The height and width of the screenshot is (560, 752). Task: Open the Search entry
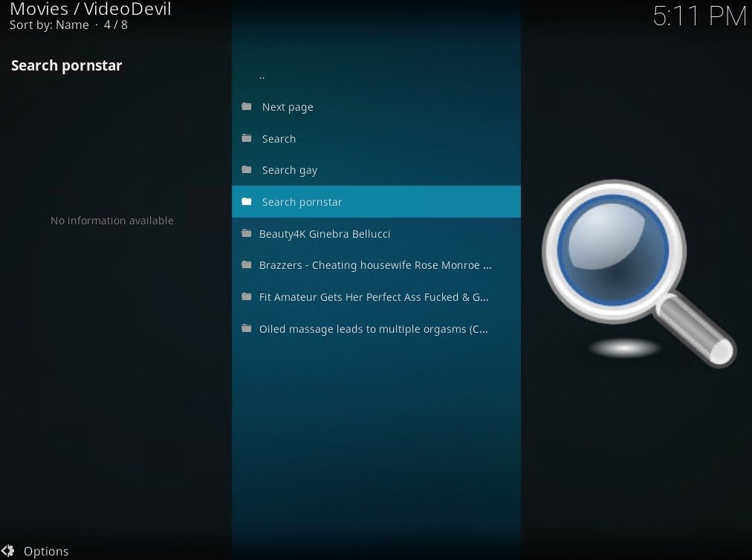click(x=279, y=139)
